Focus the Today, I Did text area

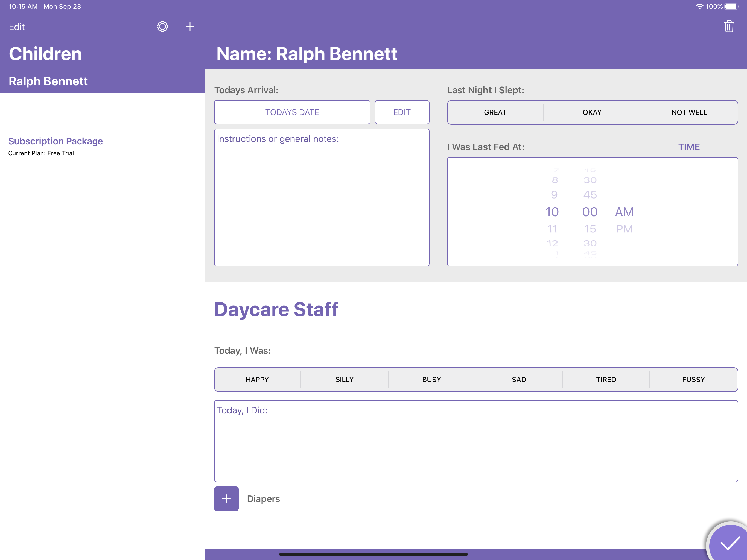tap(476, 441)
